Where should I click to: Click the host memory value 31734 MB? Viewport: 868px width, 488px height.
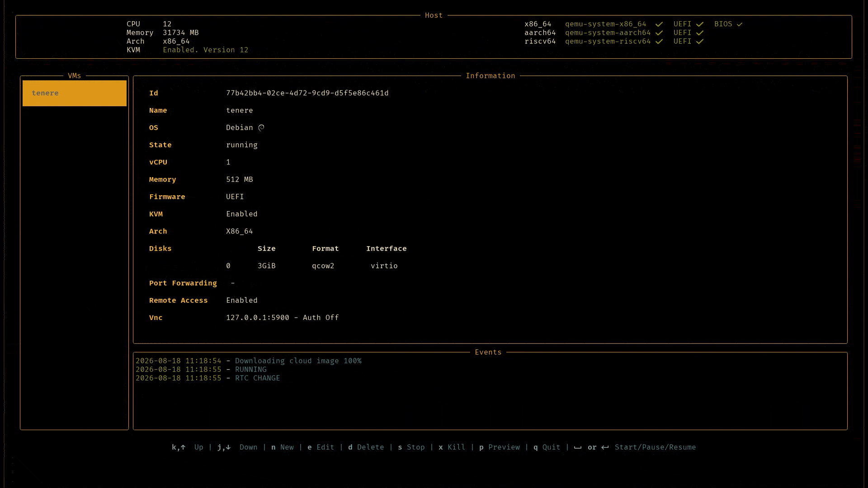tap(181, 33)
